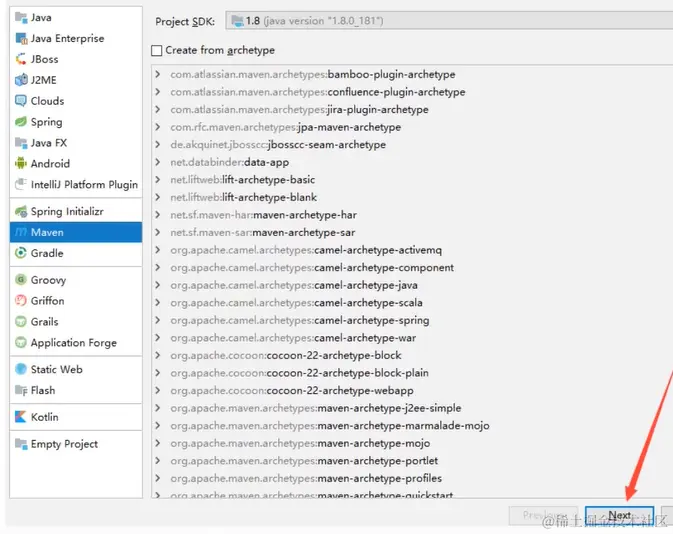Click the Maven icon in sidebar

pos(21,232)
